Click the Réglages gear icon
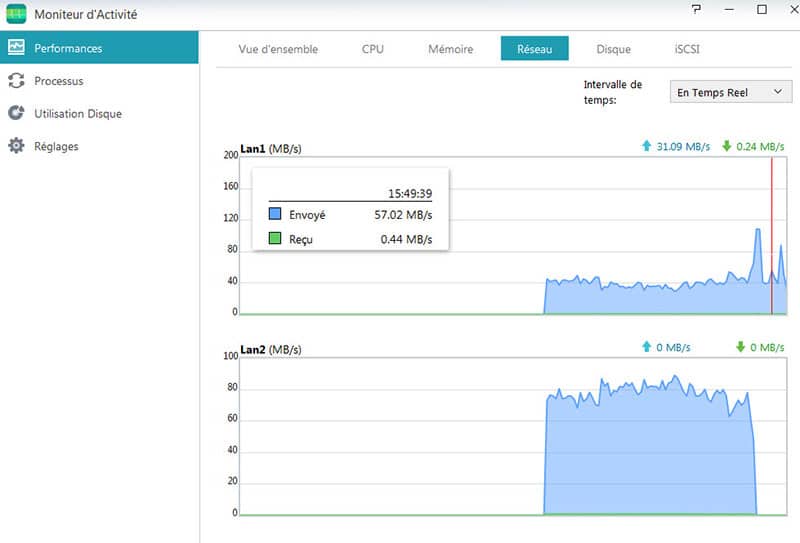Screen dimensions: 800x543 tap(16, 145)
